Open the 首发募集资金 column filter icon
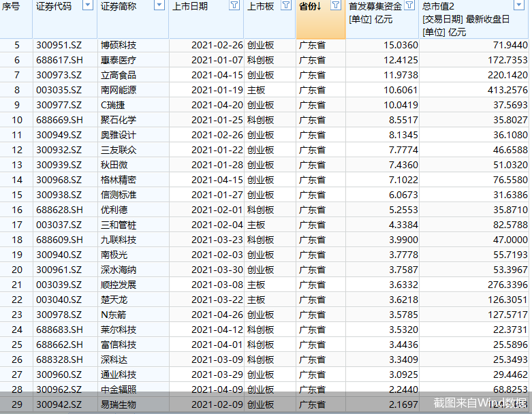 point(410,5)
